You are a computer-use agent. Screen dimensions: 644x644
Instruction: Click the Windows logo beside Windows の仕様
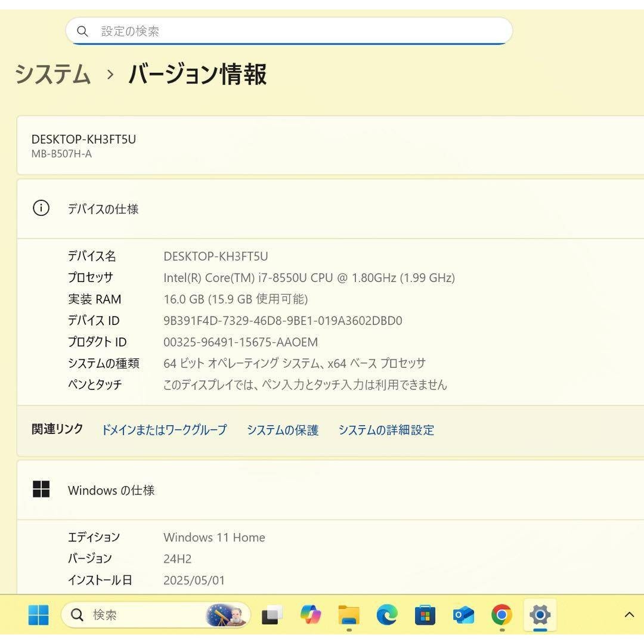click(41, 489)
